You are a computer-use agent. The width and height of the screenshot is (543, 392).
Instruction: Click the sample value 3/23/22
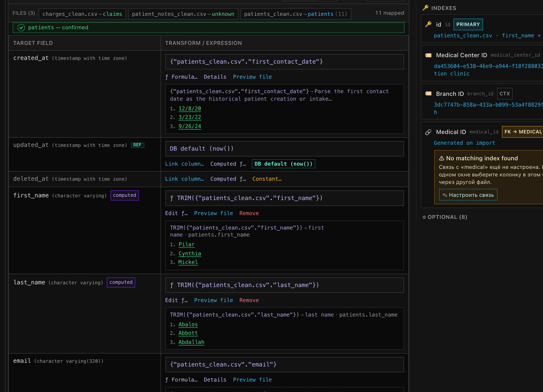[190, 117]
